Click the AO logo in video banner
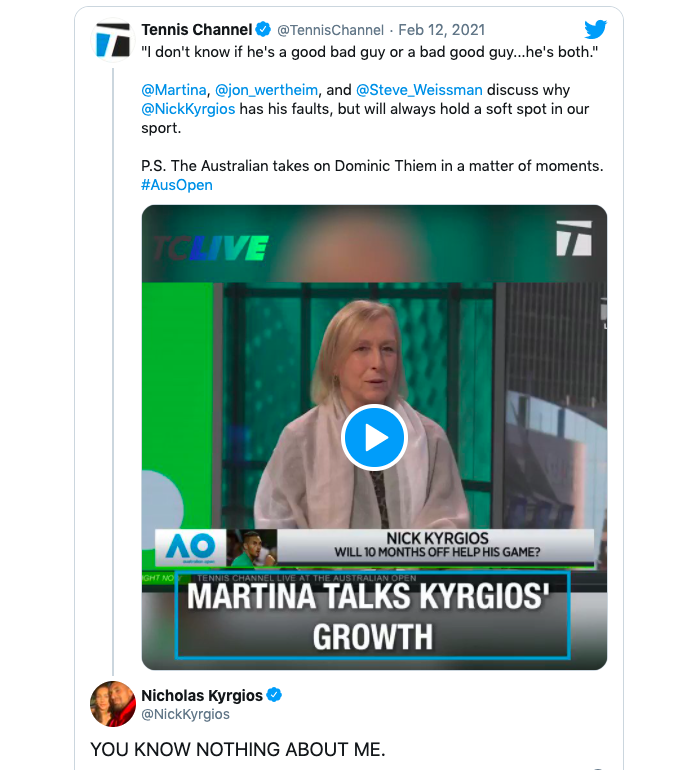The image size is (677, 770). [189, 547]
